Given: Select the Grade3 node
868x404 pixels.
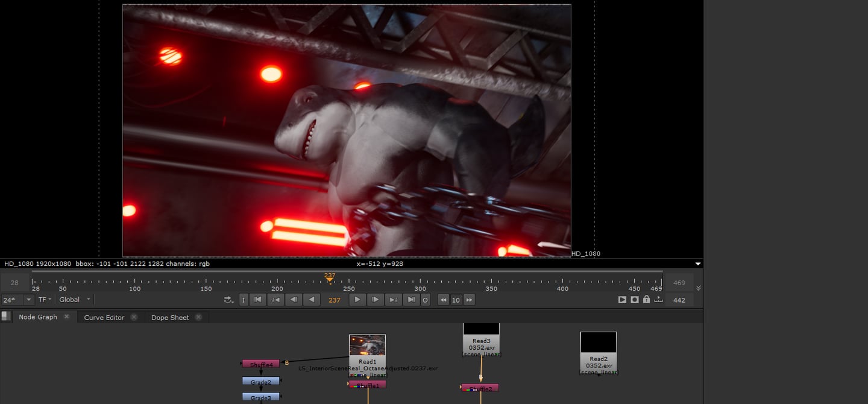Looking at the screenshot, I should pyautogui.click(x=261, y=397).
